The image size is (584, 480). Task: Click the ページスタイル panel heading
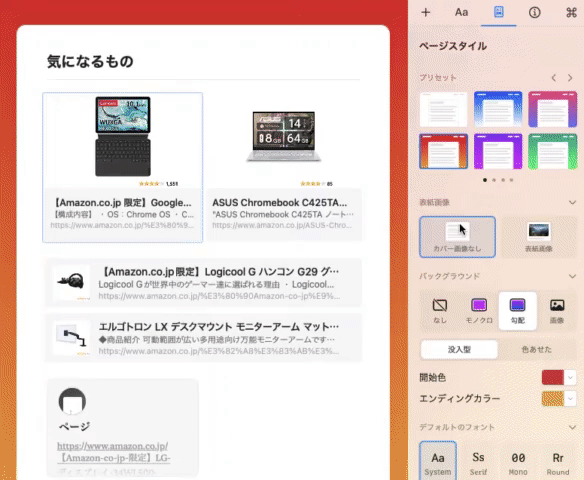point(453,46)
